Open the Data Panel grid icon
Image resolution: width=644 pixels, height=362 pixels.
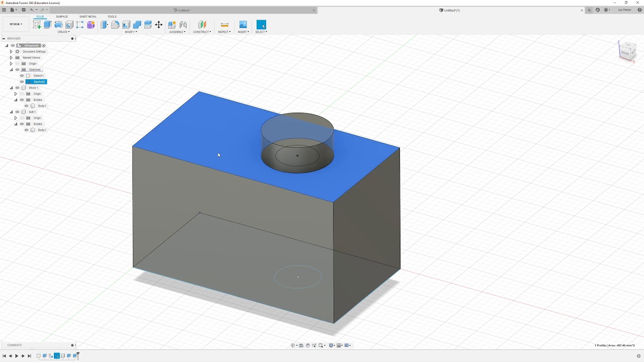(x=4, y=10)
